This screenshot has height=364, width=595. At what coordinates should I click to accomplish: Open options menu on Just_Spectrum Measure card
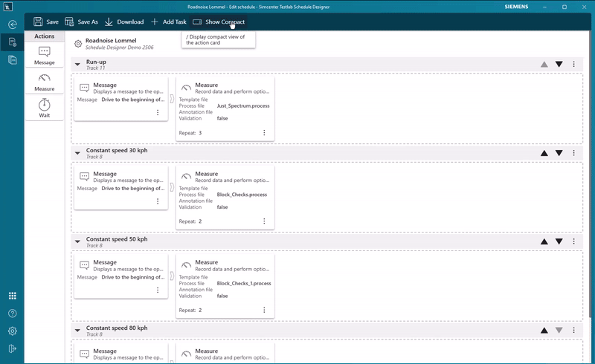264,133
